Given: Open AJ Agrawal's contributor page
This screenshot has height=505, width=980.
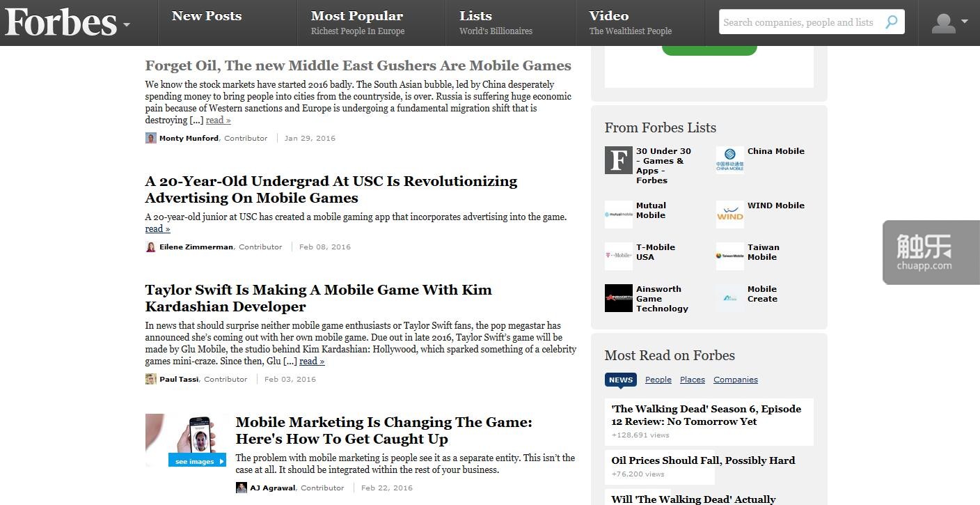Looking at the screenshot, I should (x=273, y=488).
